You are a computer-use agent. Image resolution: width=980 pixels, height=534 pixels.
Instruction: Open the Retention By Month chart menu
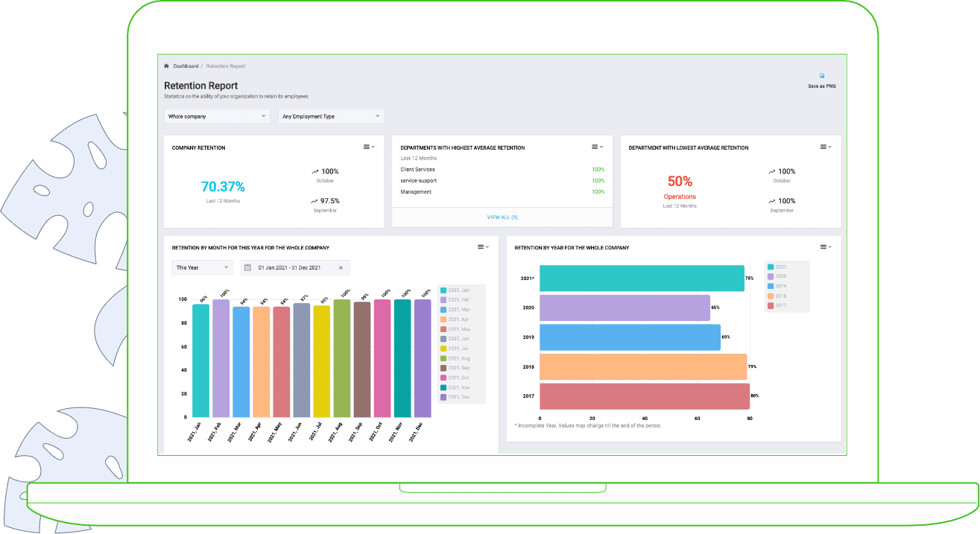coord(483,247)
